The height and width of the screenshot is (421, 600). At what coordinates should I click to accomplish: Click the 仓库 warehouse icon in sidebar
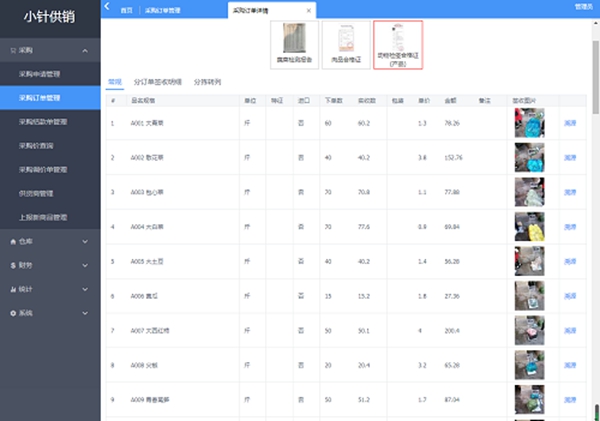[12, 241]
